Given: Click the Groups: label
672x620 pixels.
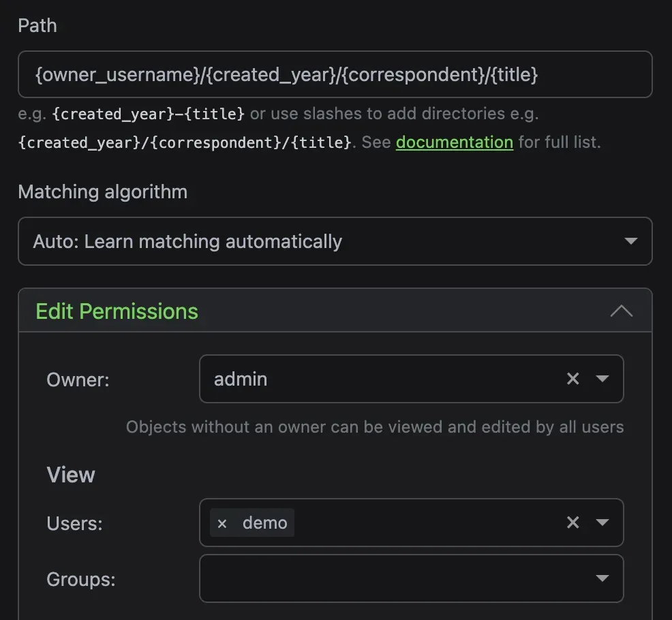Looking at the screenshot, I should (81, 579).
